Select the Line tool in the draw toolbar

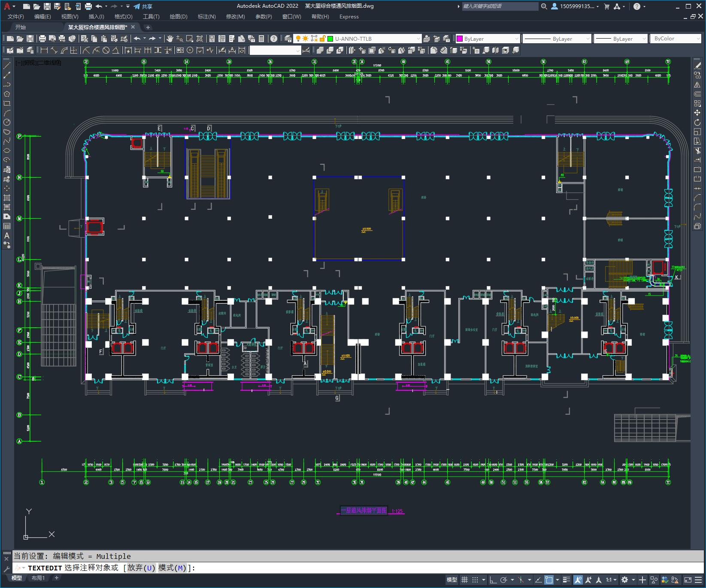point(7,66)
